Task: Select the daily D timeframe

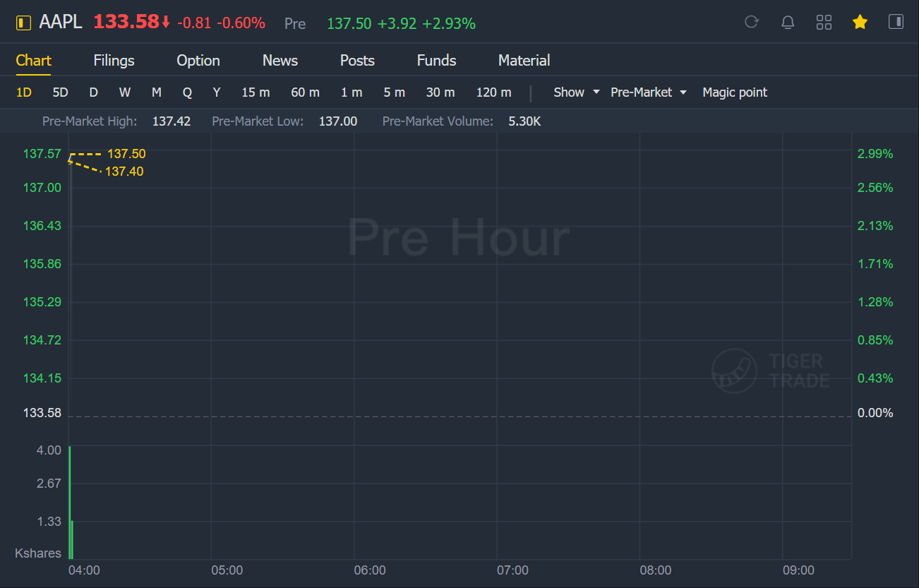Action: (x=93, y=92)
